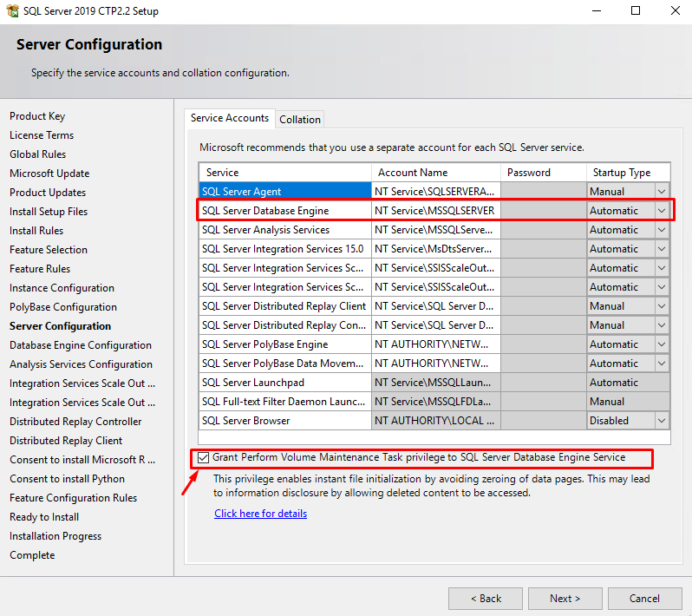
Task: Click account name NT Service\MSSQLSERVER
Action: [436, 211]
